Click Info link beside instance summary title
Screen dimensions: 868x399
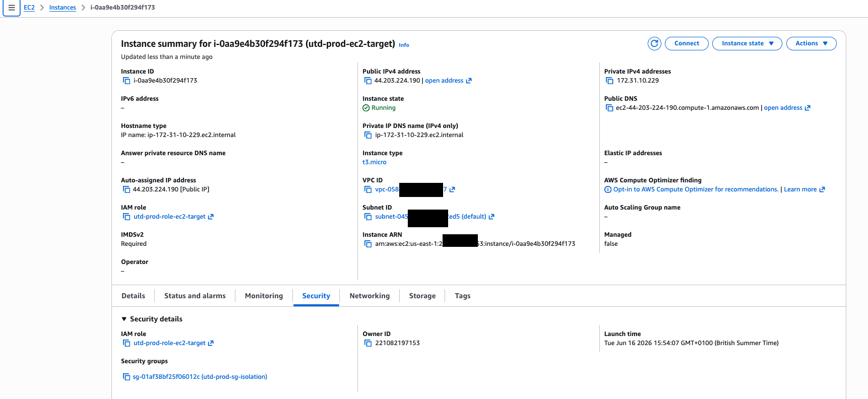click(404, 45)
